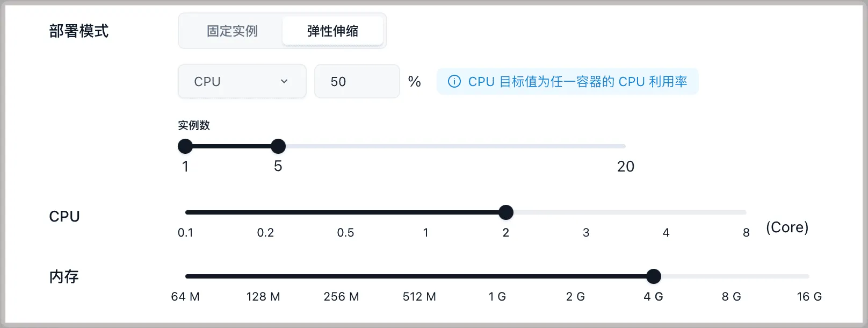Click the maximum instance slider handle at 5
Screen dimensions: 868x328
click(x=278, y=146)
